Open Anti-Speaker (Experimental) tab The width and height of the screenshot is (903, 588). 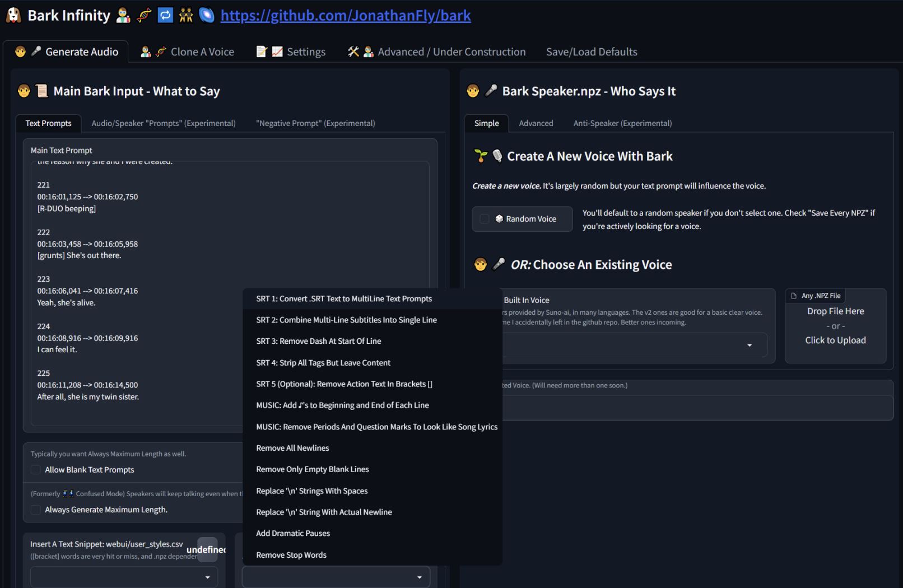(622, 123)
